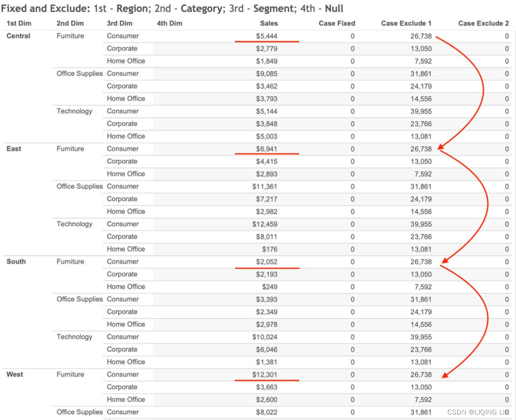Click the $5,444 sales cell
This screenshot has height=420, width=516.
[x=267, y=36]
